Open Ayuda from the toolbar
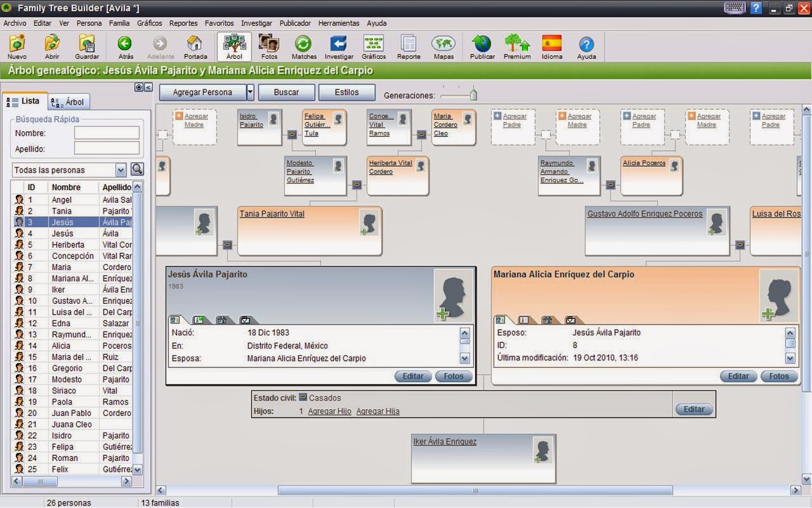 (x=587, y=46)
